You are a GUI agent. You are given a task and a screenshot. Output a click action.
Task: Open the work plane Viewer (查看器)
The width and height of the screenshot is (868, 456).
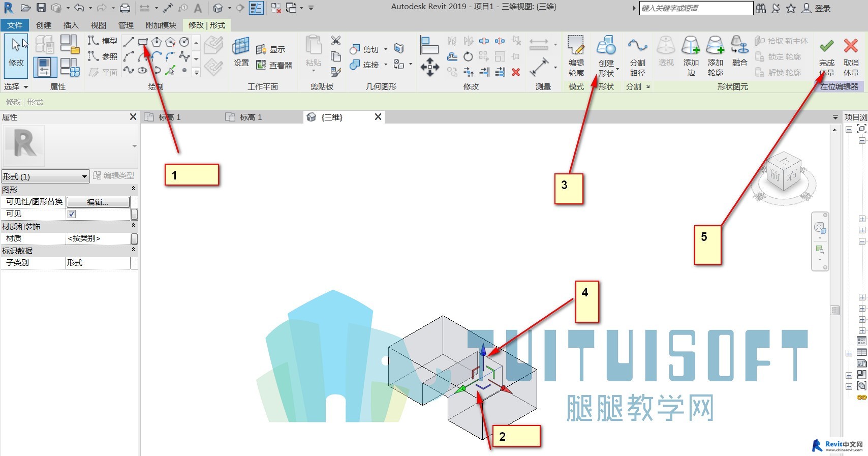tap(274, 65)
